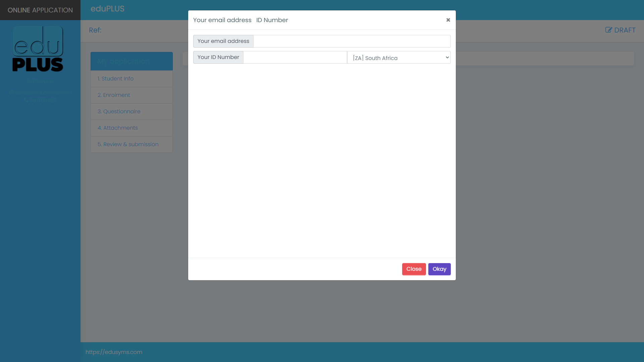Open the 4. Attachments step
The width and height of the screenshot is (644, 362).
(118, 128)
